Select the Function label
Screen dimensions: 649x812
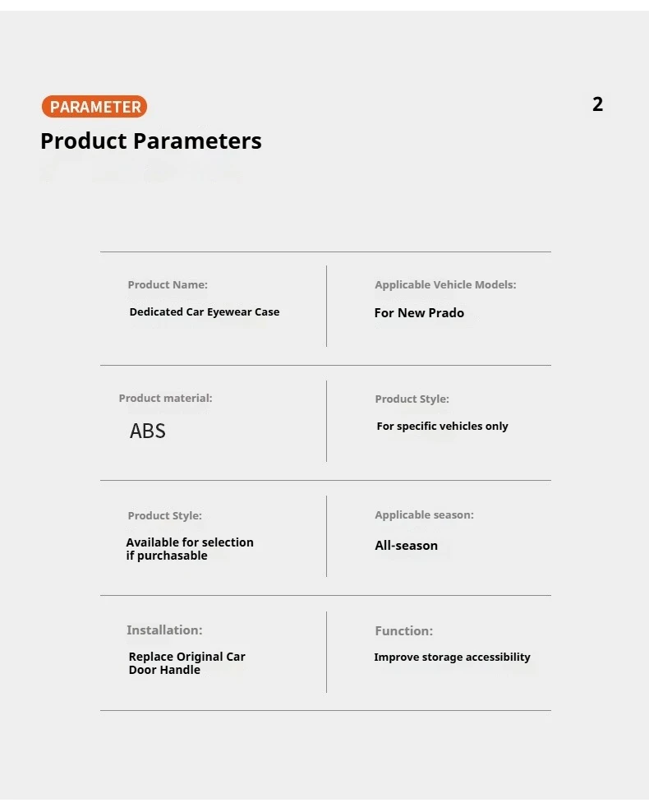403,631
